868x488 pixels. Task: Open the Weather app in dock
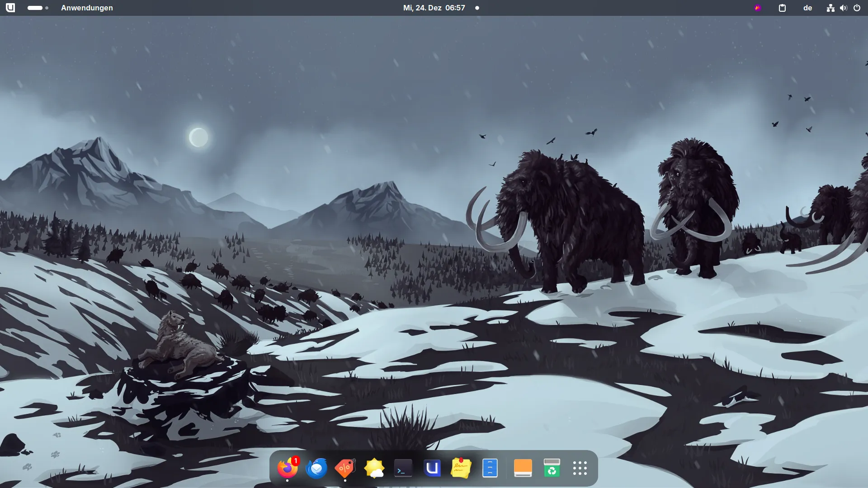click(x=374, y=468)
